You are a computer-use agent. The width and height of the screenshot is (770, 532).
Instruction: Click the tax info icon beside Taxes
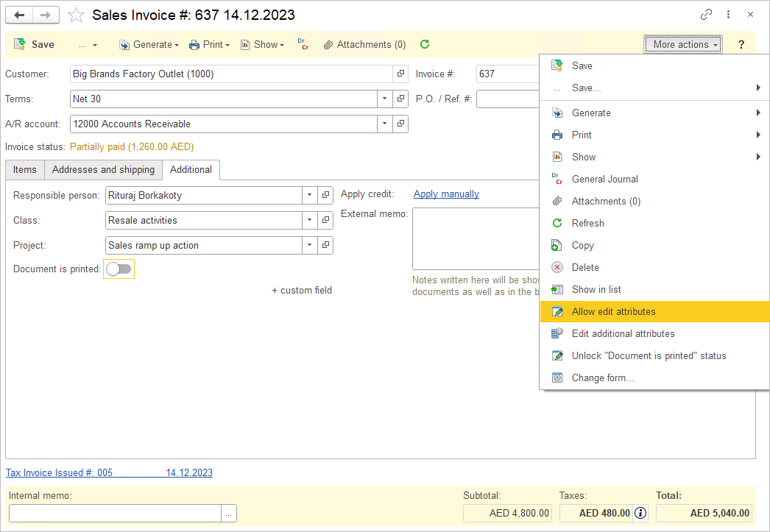pyautogui.click(x=640, y=513)
